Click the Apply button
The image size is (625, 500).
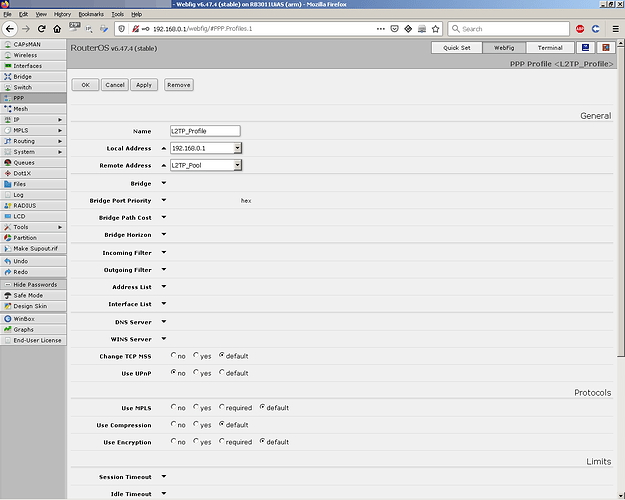[144, 85]
